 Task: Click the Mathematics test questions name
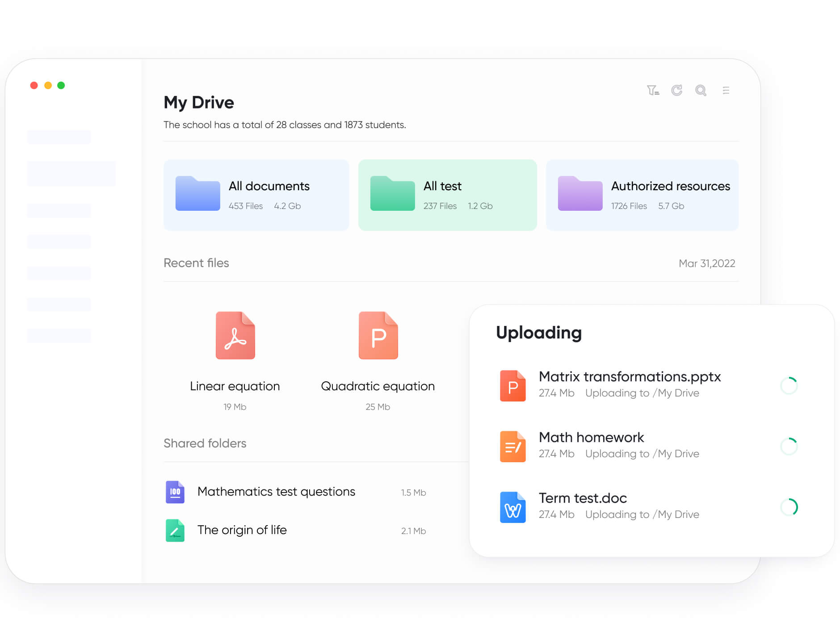point(276,492)
